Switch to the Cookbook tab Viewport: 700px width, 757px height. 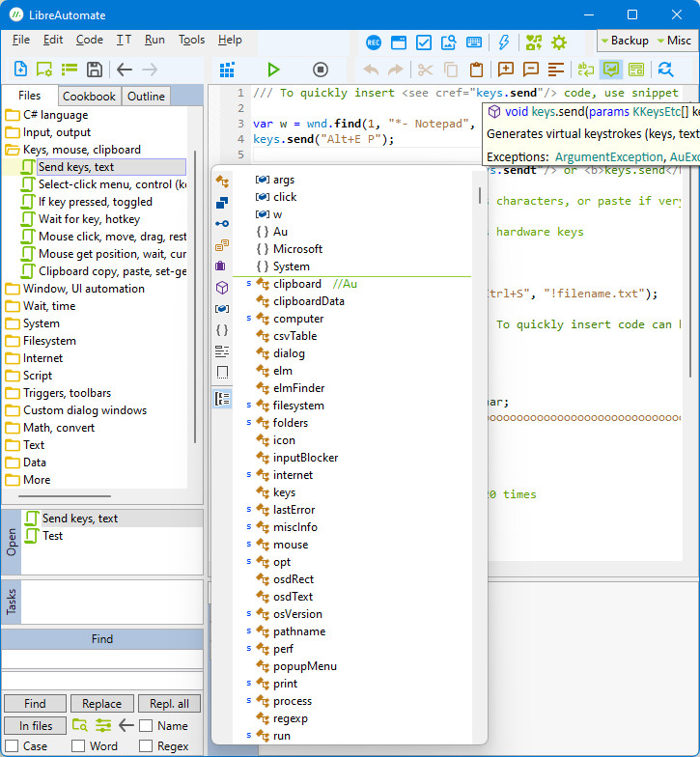(x=89, y=97)
